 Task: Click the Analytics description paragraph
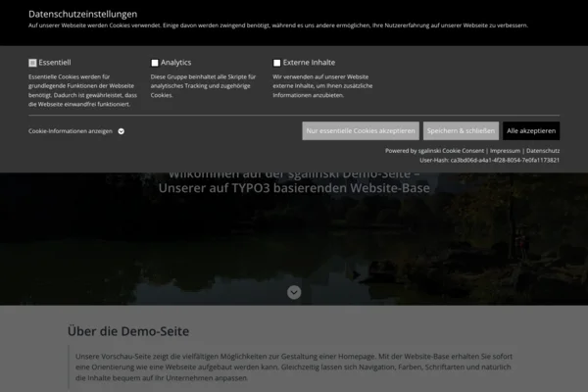click(203, 85)
